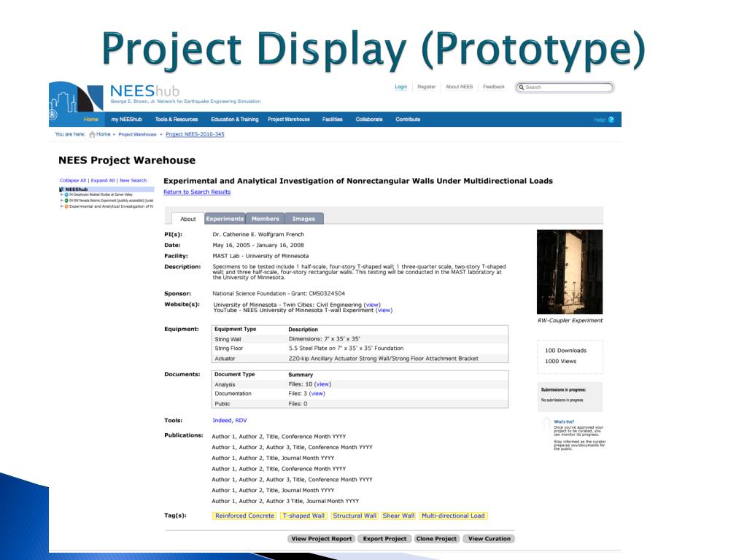Switch to the Experiments tab
747x560 pixels.
pos(225,219)
